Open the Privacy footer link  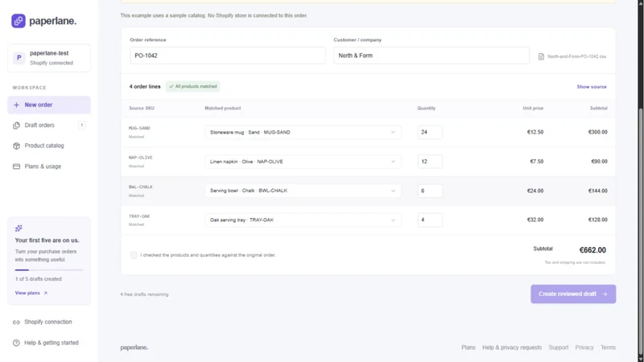pos(584,348)
